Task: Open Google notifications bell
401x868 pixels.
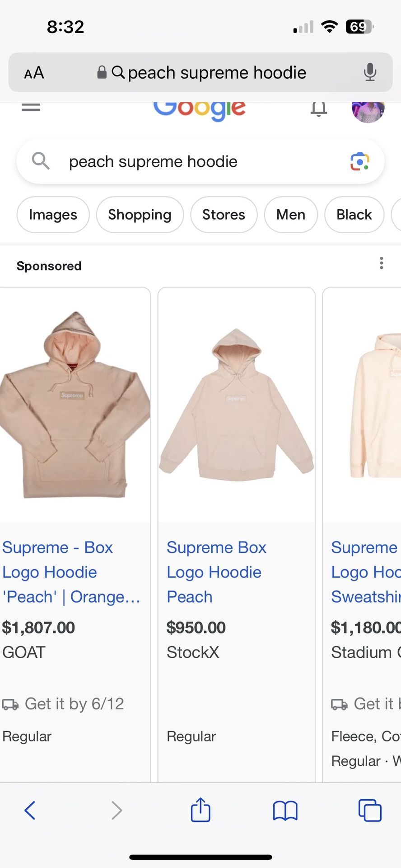Action: (x=319, y=108)
